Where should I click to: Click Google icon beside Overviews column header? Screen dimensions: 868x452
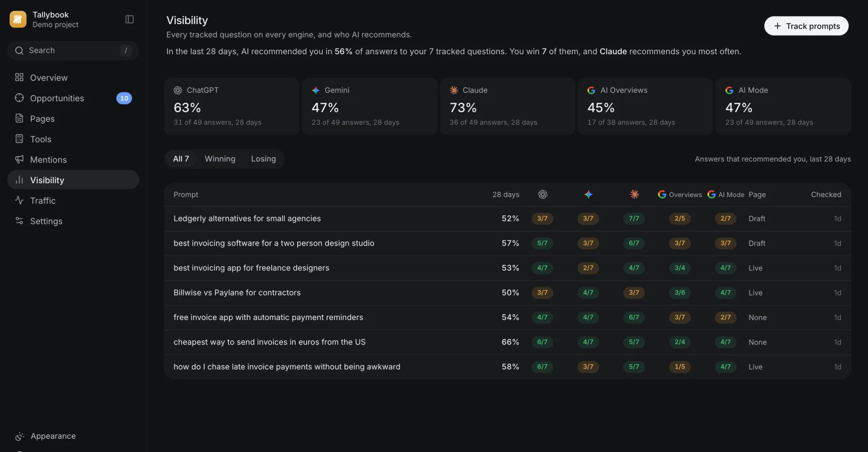pyautogui.click(x=662, y=194)
